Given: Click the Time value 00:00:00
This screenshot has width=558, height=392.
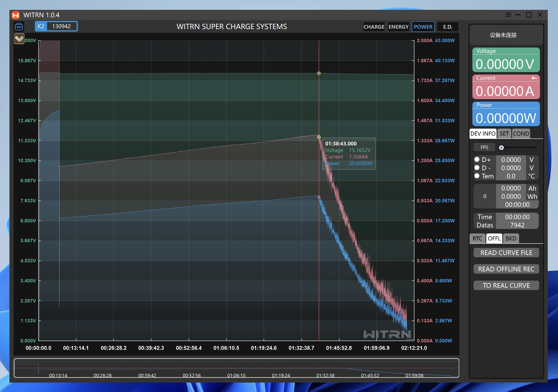Looking at the screenshot, I should tap(517, 217).
